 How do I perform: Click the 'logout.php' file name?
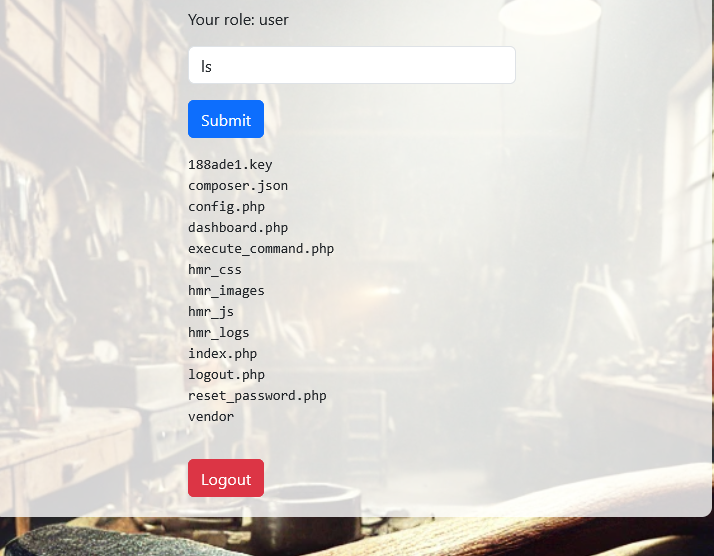click(227, 374)
